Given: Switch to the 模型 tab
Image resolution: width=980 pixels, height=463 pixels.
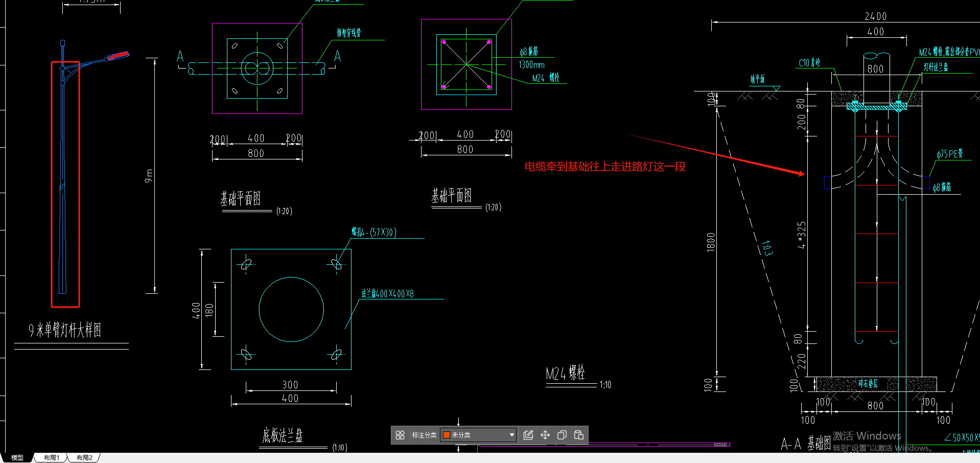Looking at the screenshot, I should click(17, 457).
